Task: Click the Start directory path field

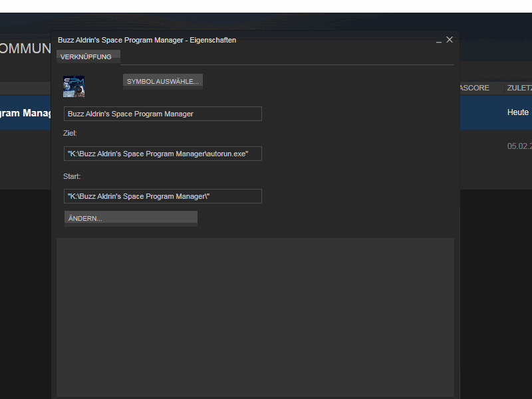Action: (162, 196)
